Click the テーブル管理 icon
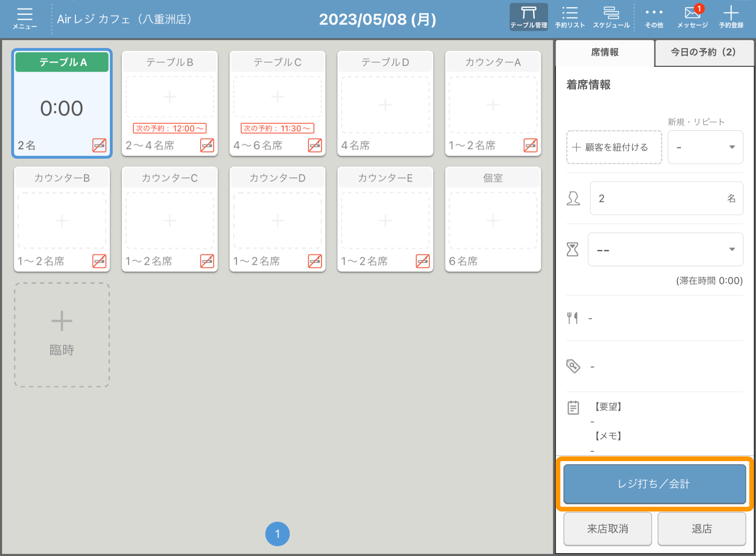The image size is (756, 556). [x=528, y=18]
